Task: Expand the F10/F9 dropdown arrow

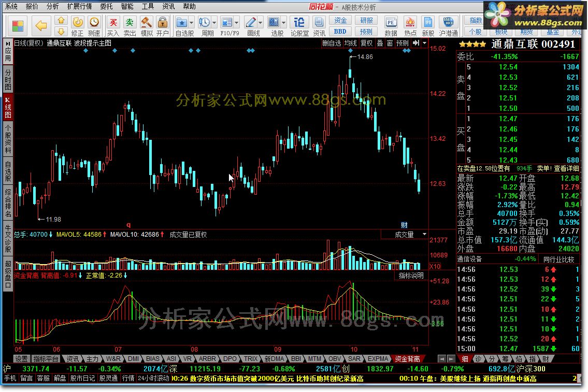Action: (x=236, y=22)
